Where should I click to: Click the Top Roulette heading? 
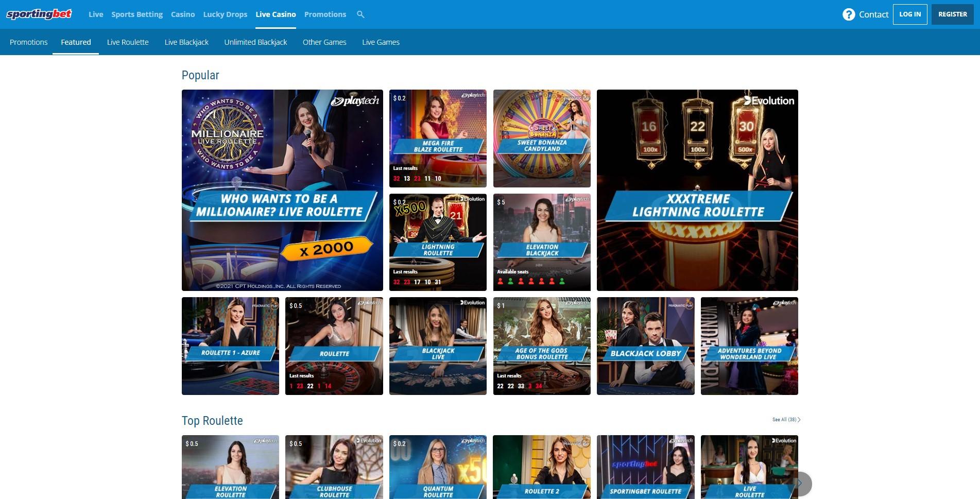[x=212, y=421]
